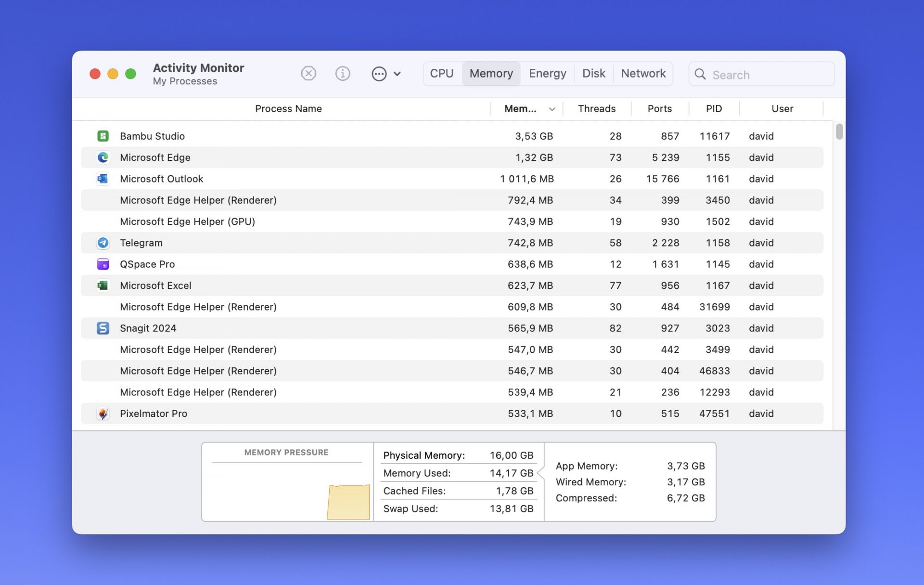Sort by the Threads column header
Viewport: 924px width, 585px height.
click(596, 109)
